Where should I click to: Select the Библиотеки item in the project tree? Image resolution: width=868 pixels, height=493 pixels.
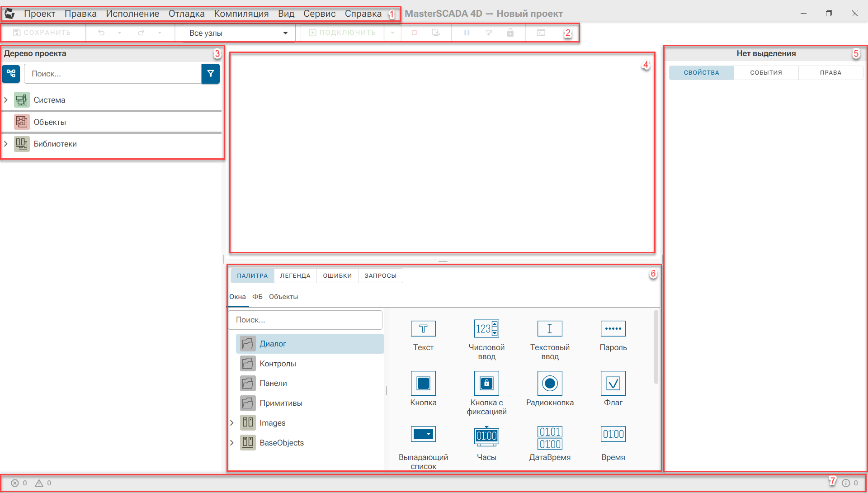[55, 144]
